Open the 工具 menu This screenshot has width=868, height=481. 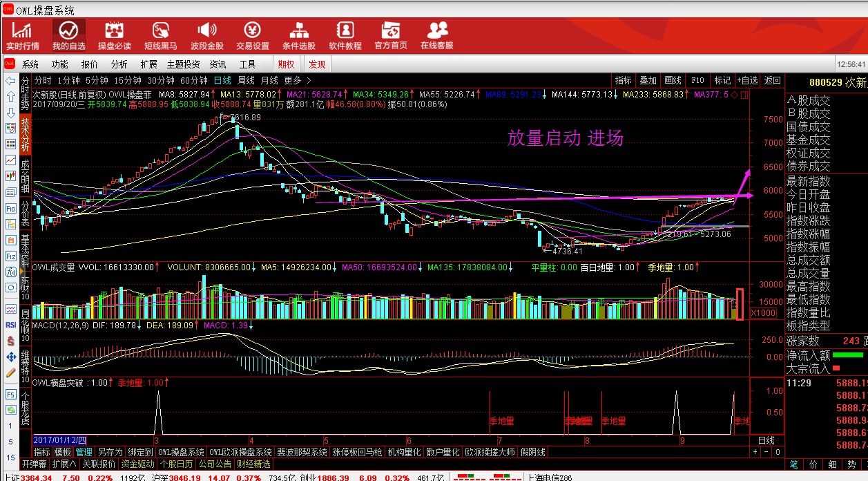click(247, 64)
